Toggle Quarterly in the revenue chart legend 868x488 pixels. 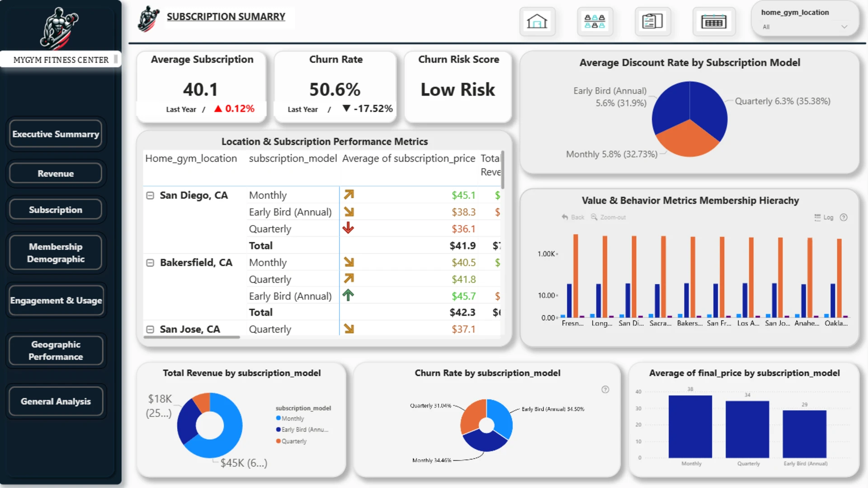[291, 441]
